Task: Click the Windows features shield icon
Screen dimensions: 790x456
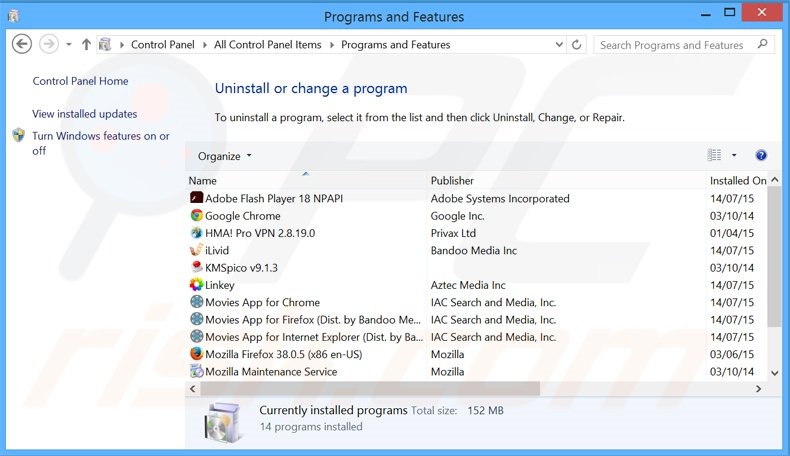Action: (19, 136)
